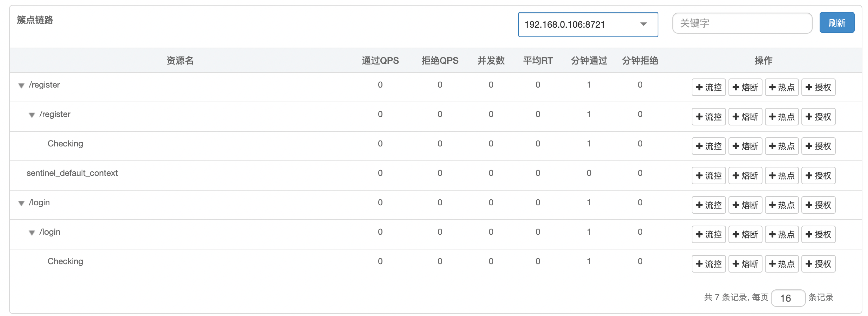868x316 pixels.
Task: Collapse the nested /register child node
Action: tap(32, 115)
